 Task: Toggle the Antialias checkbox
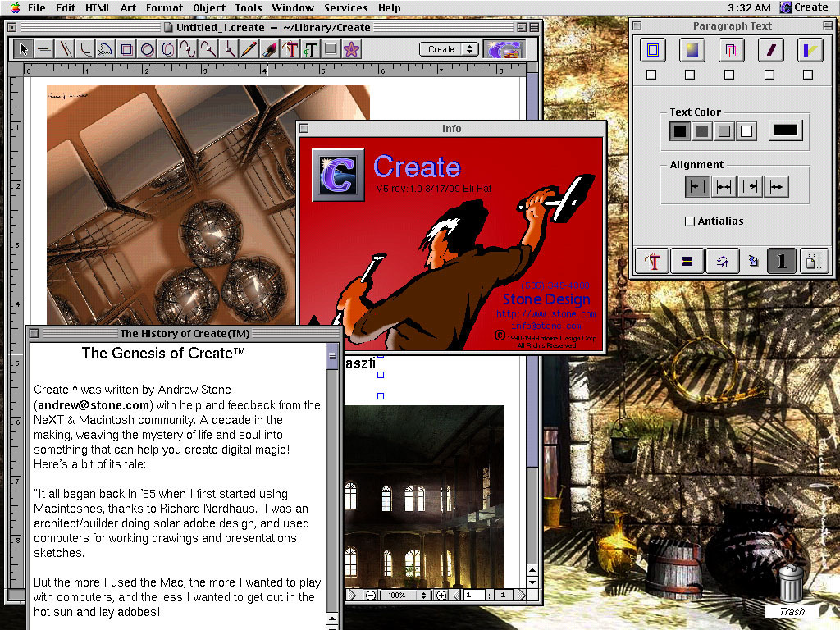690,221
